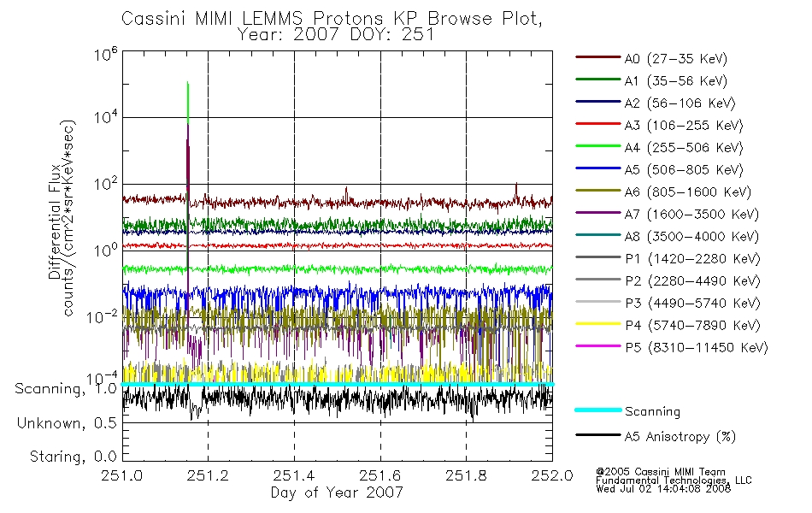This screenshot has width=812, height=513.
Task: Click the 251.8 x-axis tick label
Action: point(466,475)
